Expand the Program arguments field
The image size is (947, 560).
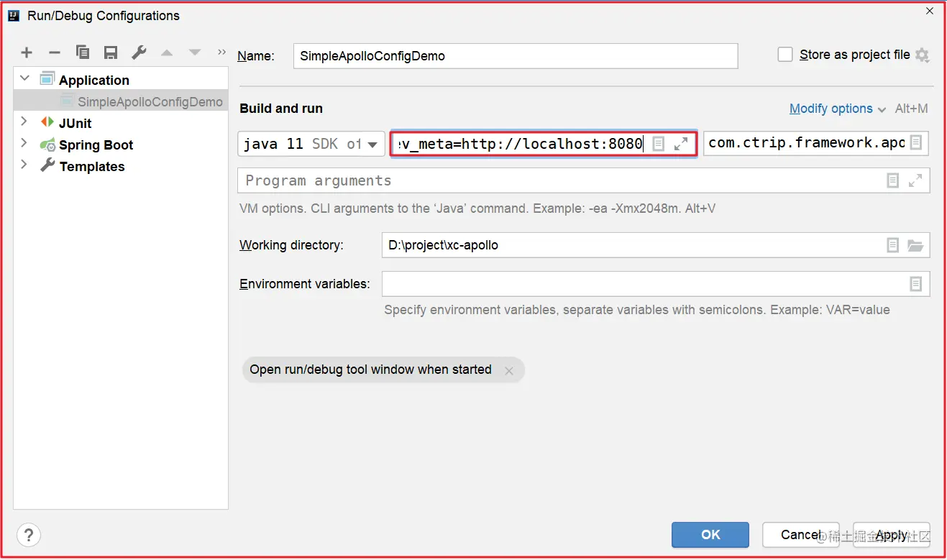coord(915,180)
